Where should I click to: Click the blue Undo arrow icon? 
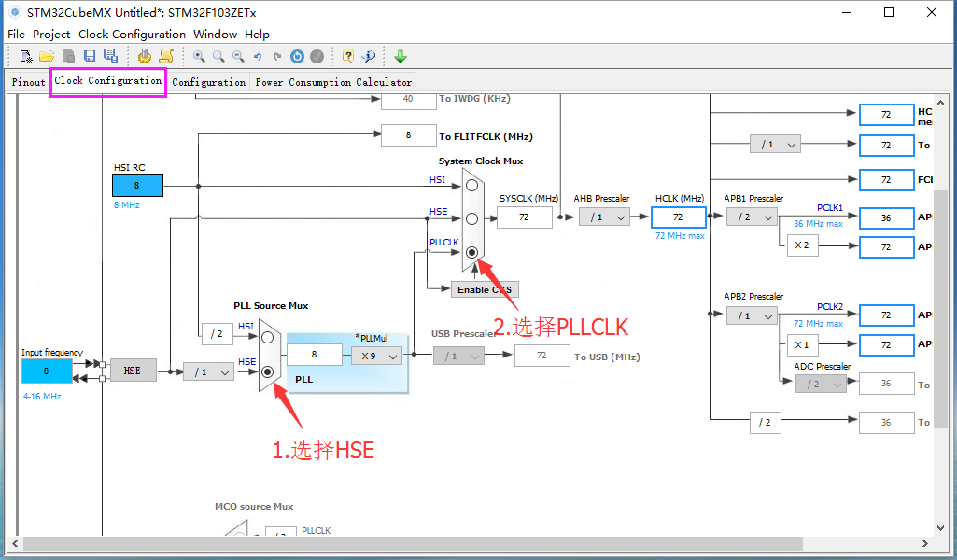pos(258,57)
